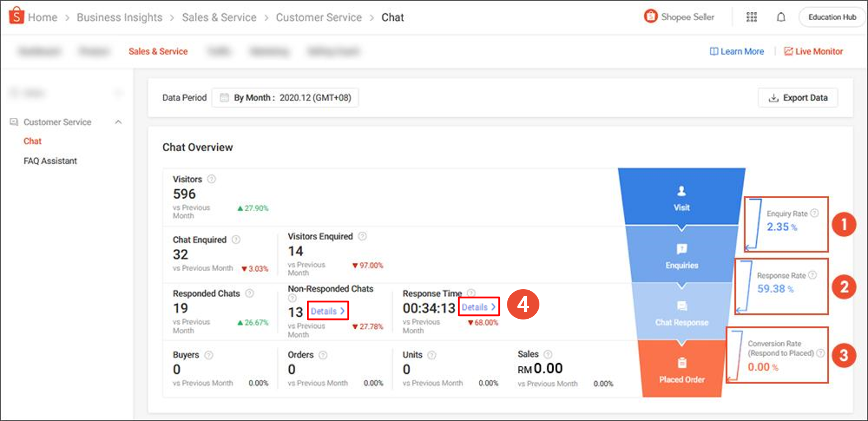The width and height of the screenshot is (868, 421).
Task: Collapse the Customer Service sidebar section
Action: 118,122
